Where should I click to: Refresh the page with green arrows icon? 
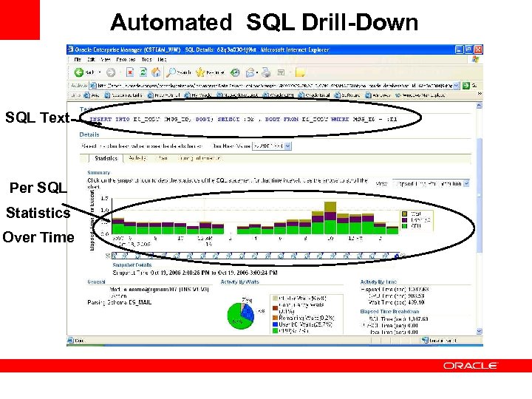point(143,72)
